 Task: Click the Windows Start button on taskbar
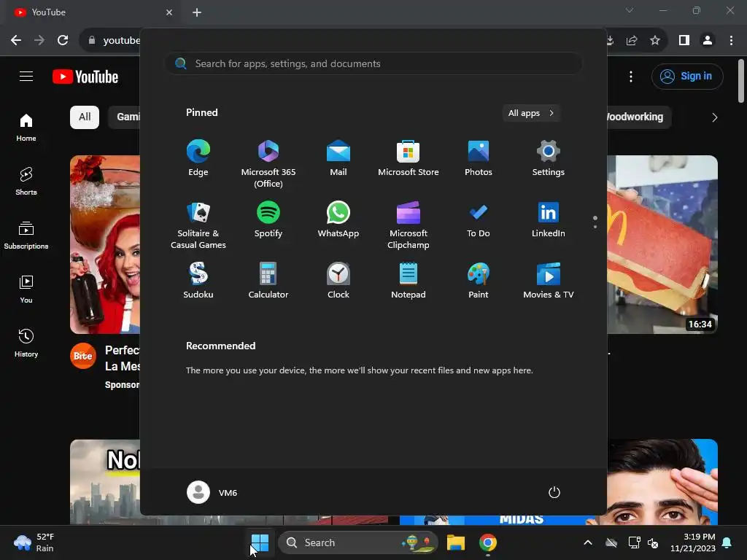260,542
